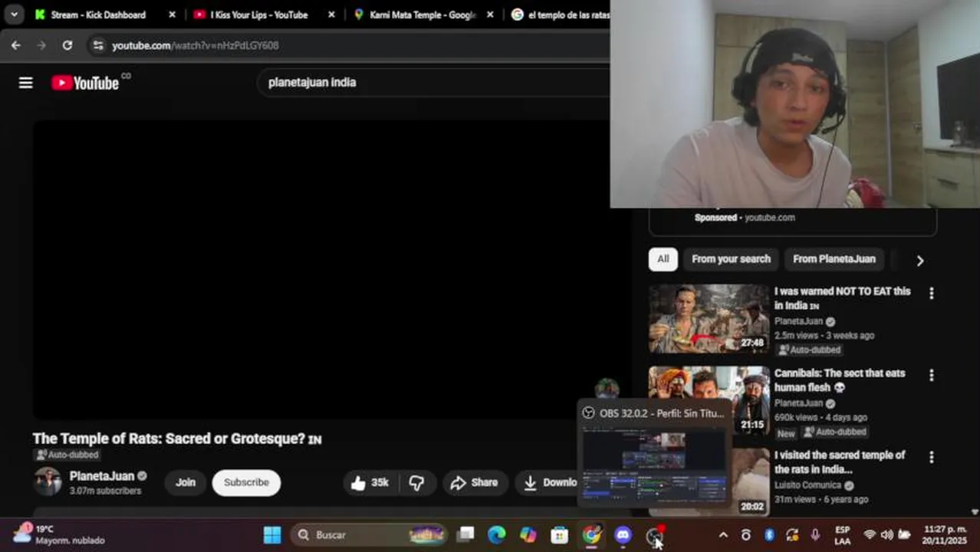Click the Share button

coord(475,482)
